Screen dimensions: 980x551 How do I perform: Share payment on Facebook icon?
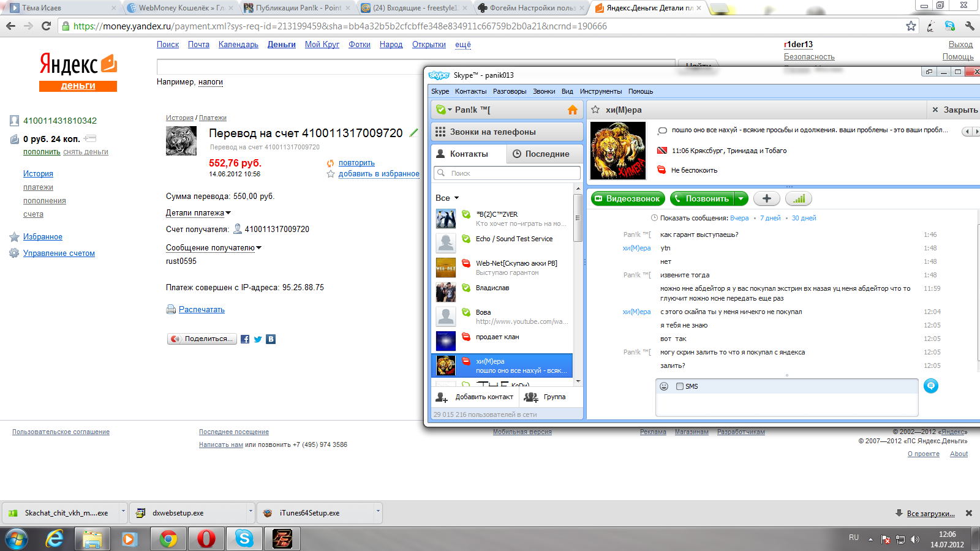(x=245, y=339)
